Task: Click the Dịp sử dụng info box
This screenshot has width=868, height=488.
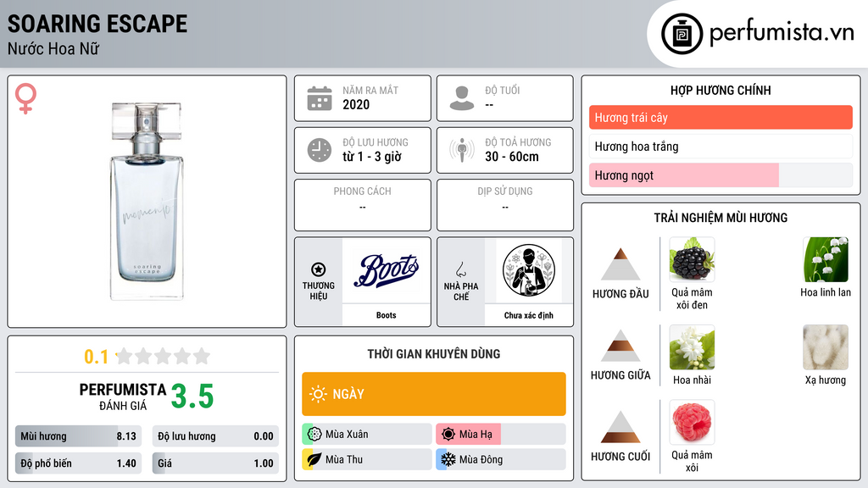Action: [505, 205]
